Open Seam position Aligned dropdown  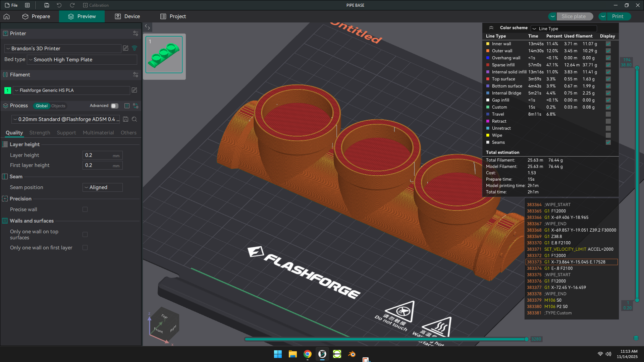point(103,187)
